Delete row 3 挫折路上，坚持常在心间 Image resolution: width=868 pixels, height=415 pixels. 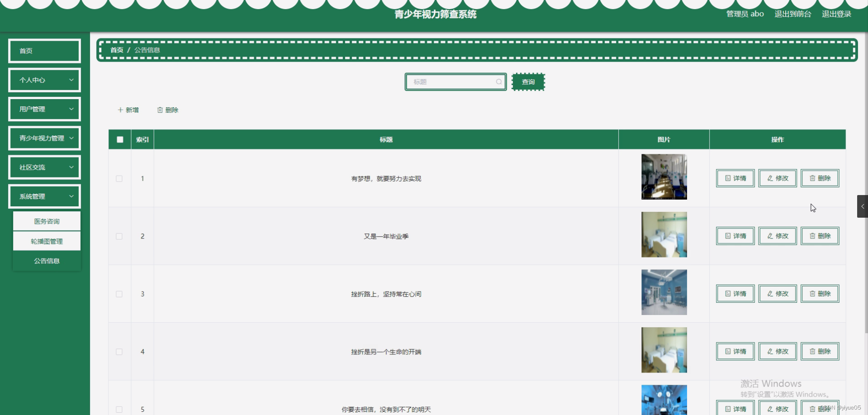point(820,294)
